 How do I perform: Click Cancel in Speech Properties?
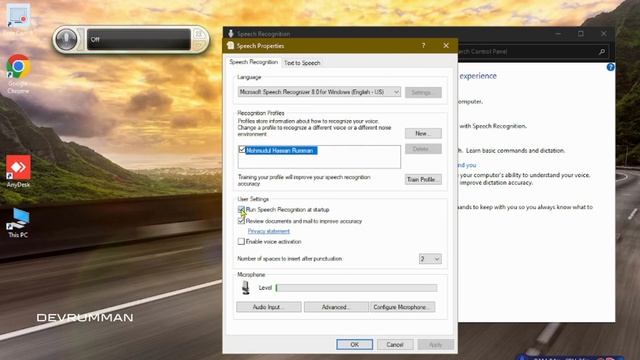tap(395, 344)
